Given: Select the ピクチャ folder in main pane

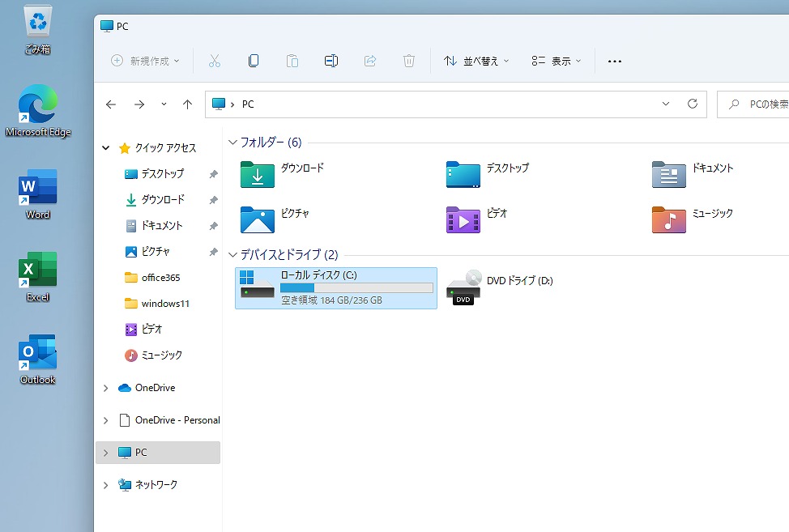Looking at the screenshot, I should point(275,219).
